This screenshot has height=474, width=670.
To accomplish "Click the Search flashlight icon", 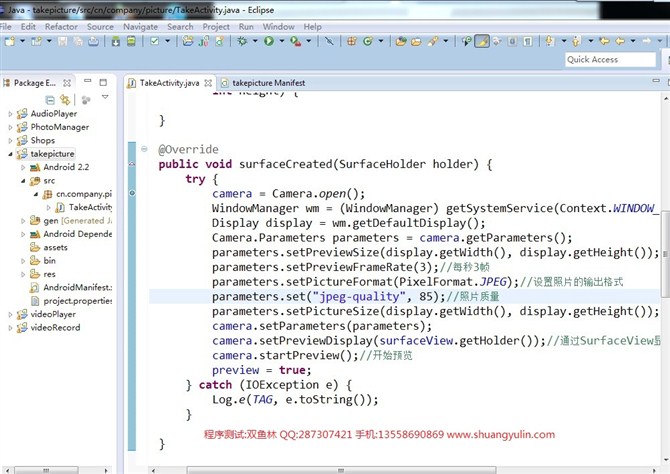I will pyautogui.click(x=433, y=41).
